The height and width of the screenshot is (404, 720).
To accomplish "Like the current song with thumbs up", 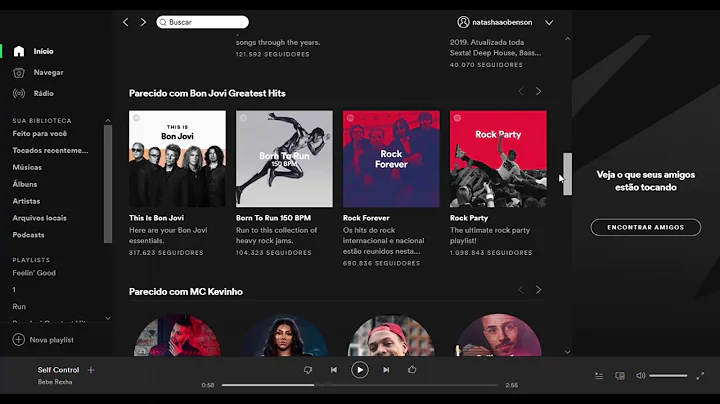I will 412,369.
